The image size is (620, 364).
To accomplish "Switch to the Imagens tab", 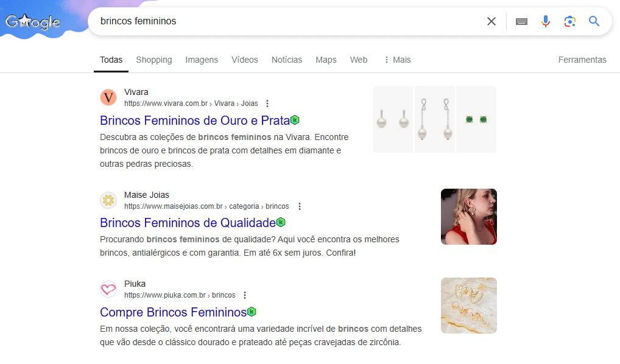I will point(202,60).
